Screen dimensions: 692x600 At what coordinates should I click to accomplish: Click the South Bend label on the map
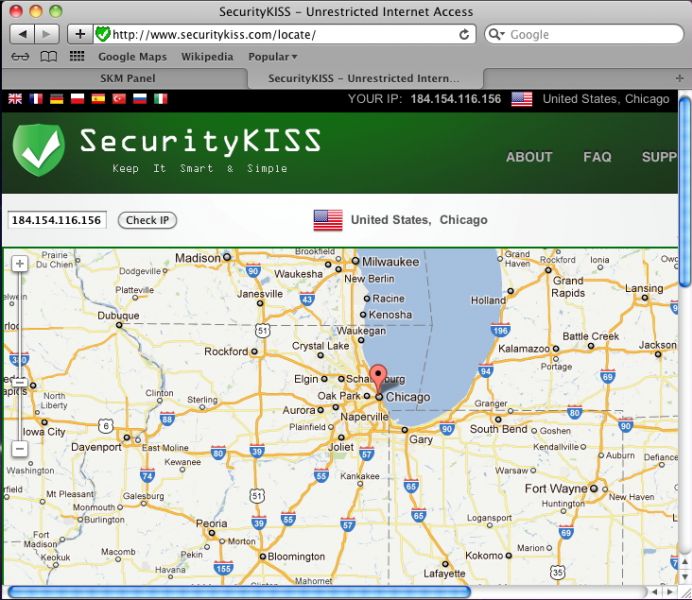coord(498,429)
